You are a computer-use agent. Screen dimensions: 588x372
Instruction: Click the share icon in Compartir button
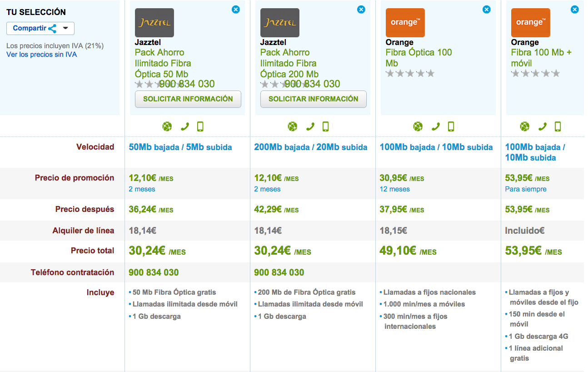click(52, 29)
